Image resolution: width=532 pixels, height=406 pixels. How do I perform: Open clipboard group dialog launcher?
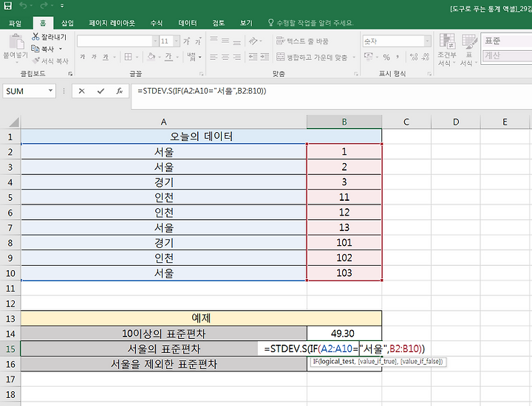(70, 74)
